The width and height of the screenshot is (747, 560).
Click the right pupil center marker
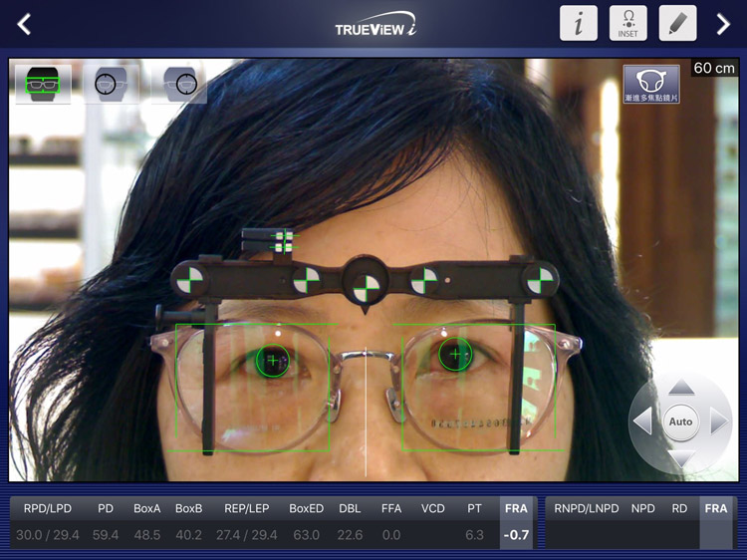click(x=272, y=360)
